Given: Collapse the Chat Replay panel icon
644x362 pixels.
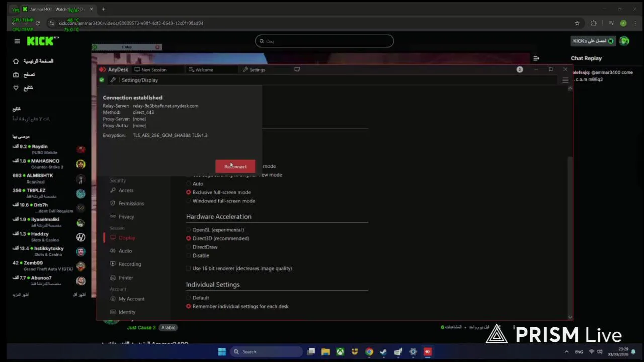Looking at the screenshot, I should pyautogui.click(x=536, y=58).
